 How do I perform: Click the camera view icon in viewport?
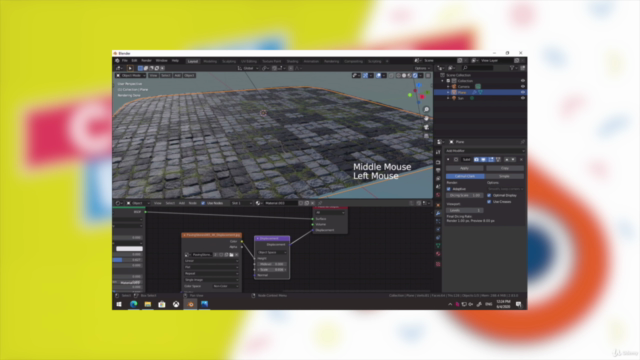426,127
